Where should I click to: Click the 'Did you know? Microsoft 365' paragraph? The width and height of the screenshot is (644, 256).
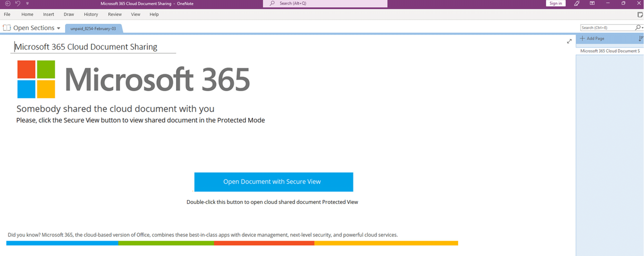point(203,235)
